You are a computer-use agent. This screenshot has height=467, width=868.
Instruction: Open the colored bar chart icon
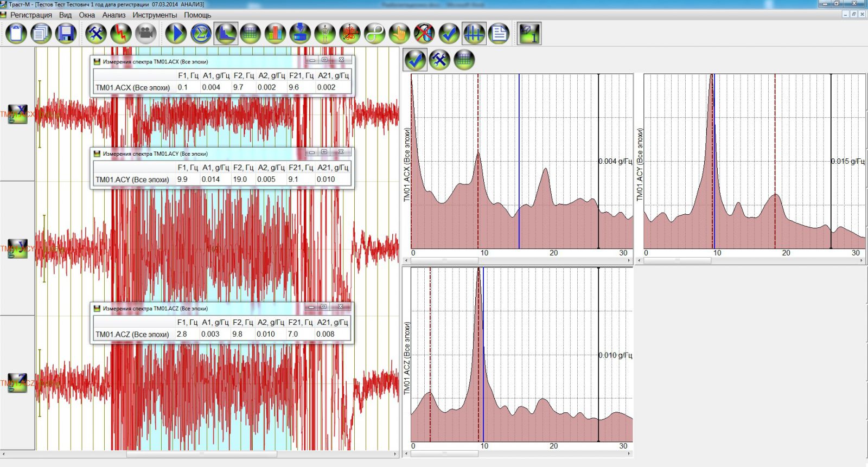(x=275, y=34)
